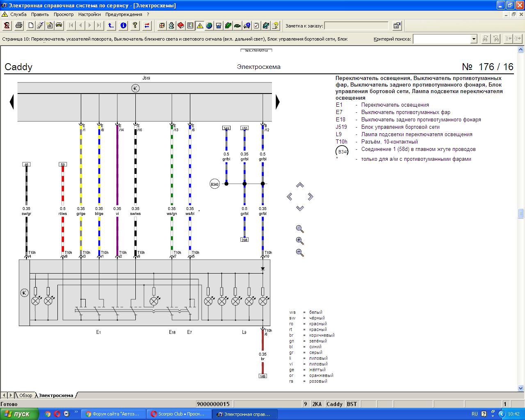Click the order note icon button
The image size is (525, 420).
point(397,25)
